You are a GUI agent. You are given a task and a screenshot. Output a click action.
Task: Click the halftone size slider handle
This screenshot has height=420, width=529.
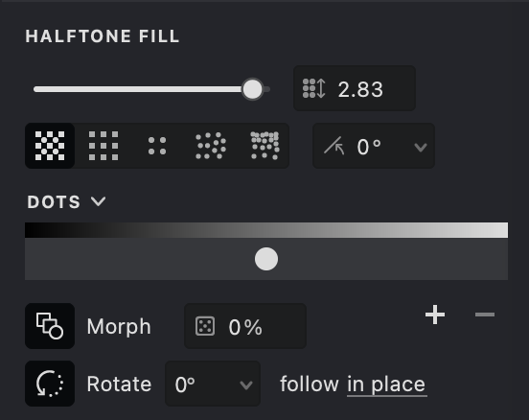click(252, 89)
